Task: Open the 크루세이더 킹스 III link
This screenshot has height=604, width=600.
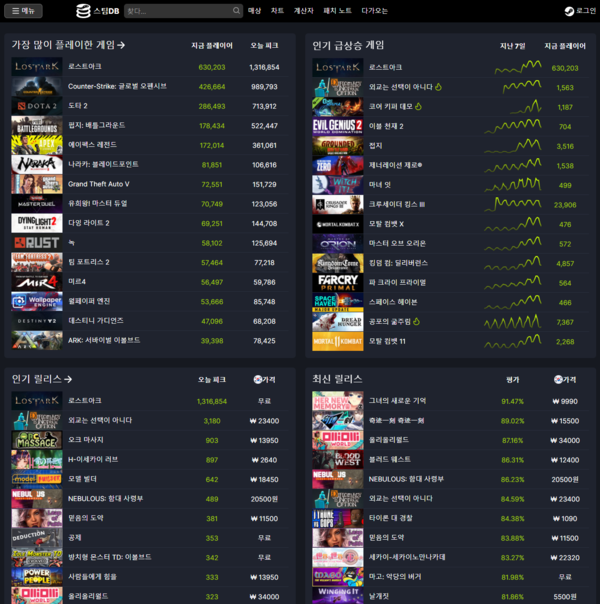Action: (397, 205)
